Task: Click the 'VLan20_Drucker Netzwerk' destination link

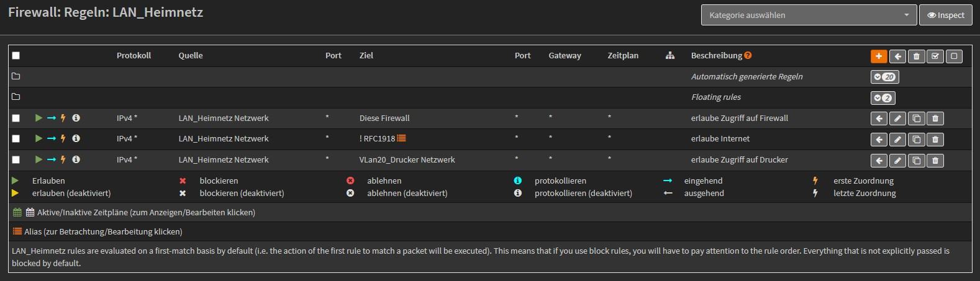Action: (407, 160)
